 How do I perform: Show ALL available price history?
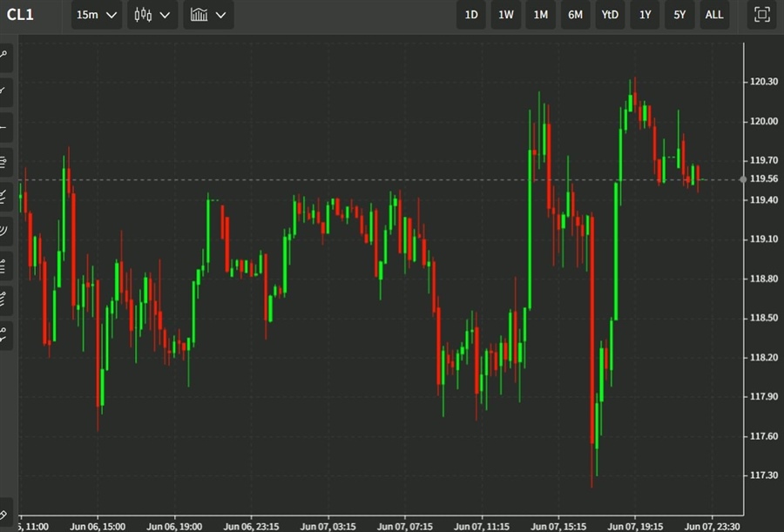pyautogui.click(x=713, y=15)
